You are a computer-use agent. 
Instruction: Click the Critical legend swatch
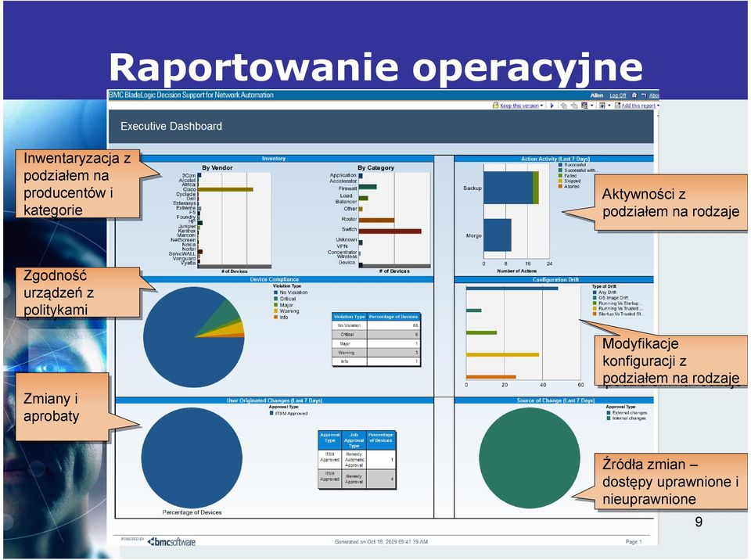pyautogui.click(x=276, y=299)
